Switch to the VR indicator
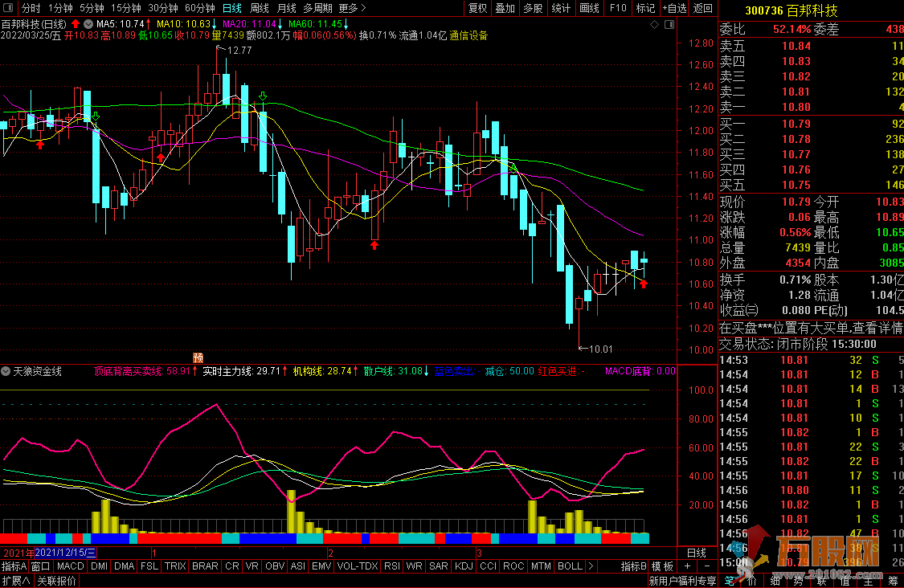Image resolution: width=904 pixels, height=588 pixels. (x=252, y=566)
